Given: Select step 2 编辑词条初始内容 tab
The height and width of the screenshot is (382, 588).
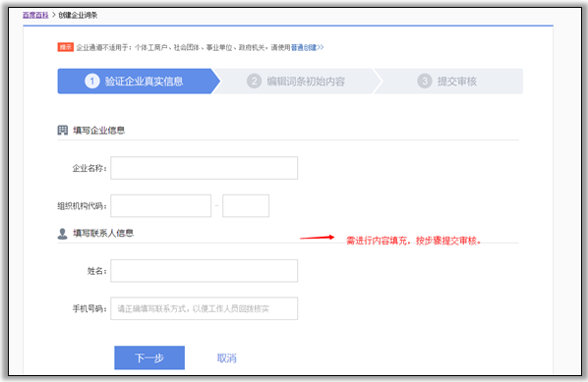Looking at the screenshot, I should point(296,82).
